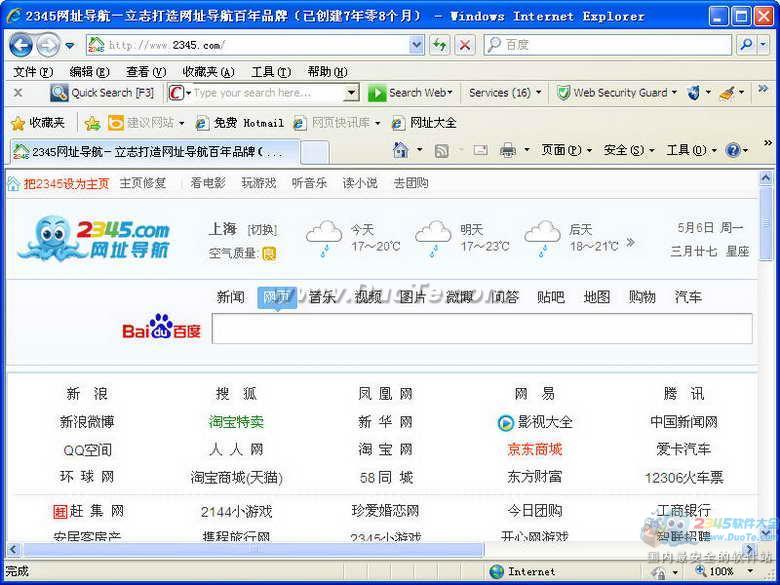Click the broom cleanup toolbar icon
Viewport: 780px width, 585px height.
[727, 93]
